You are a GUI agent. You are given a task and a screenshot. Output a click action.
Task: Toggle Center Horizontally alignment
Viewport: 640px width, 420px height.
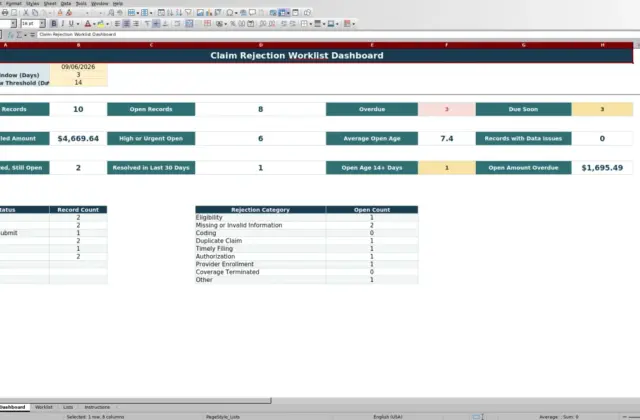(127, 24)
